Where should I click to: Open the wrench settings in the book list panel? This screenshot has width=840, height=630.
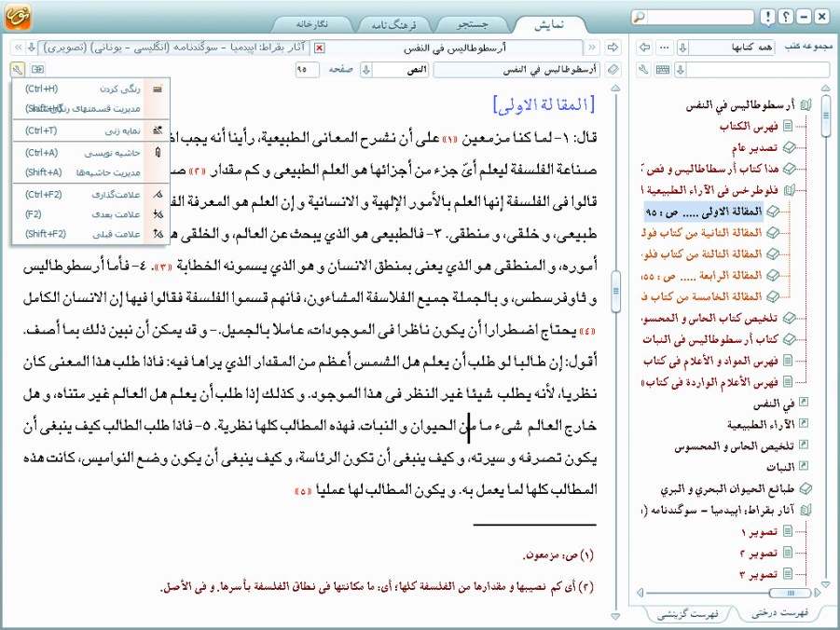point(644,69)
